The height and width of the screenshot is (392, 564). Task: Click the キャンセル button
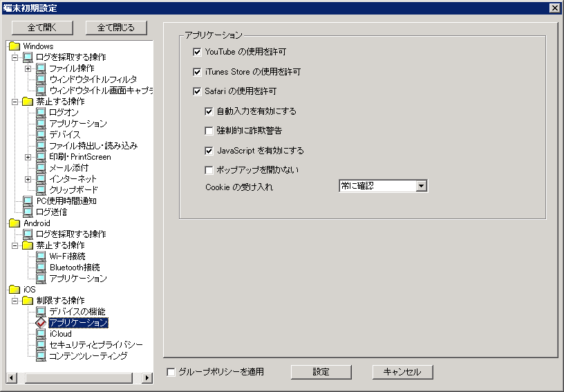(402, 372)
